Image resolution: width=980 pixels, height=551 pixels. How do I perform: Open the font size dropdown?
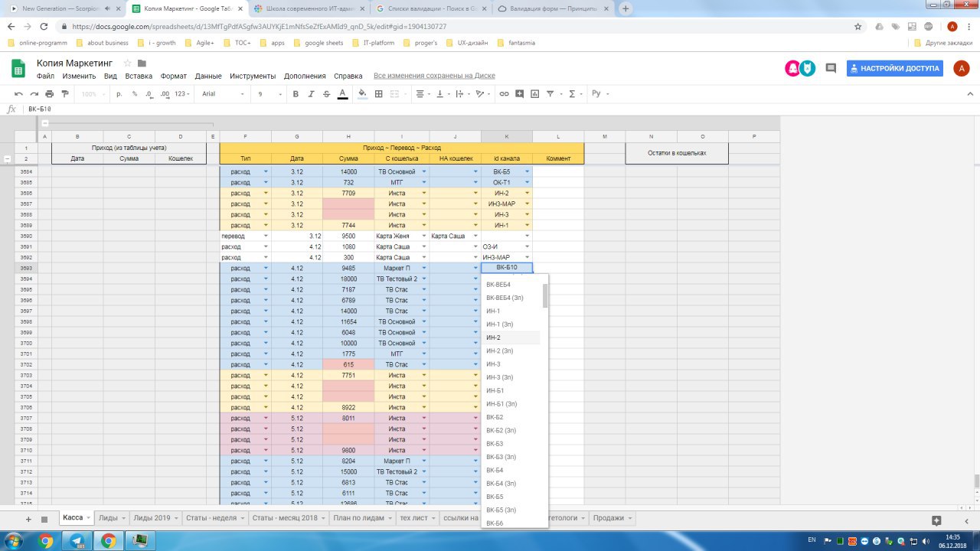[x=269, y=93]
